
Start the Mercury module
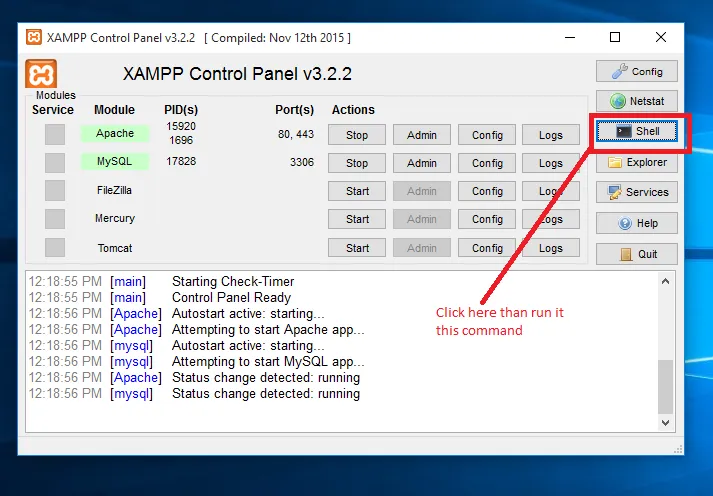click(x=357, y=219)
